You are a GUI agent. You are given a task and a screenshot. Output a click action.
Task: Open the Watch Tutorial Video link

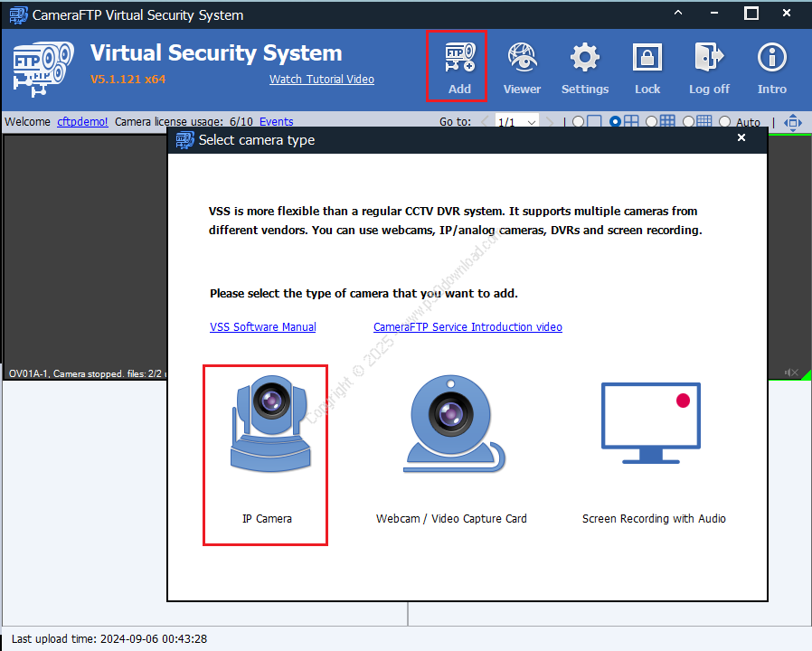coord(322,80)
